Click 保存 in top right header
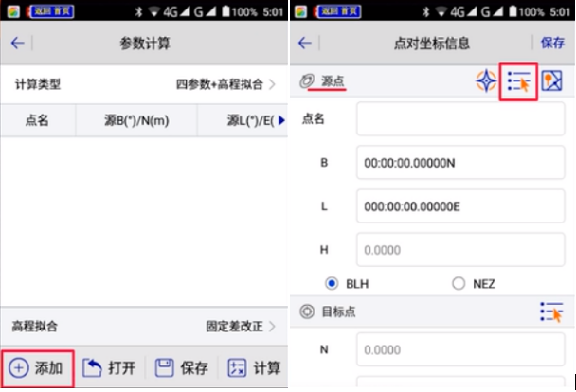 pyautogui.click(x=552, y=44)
